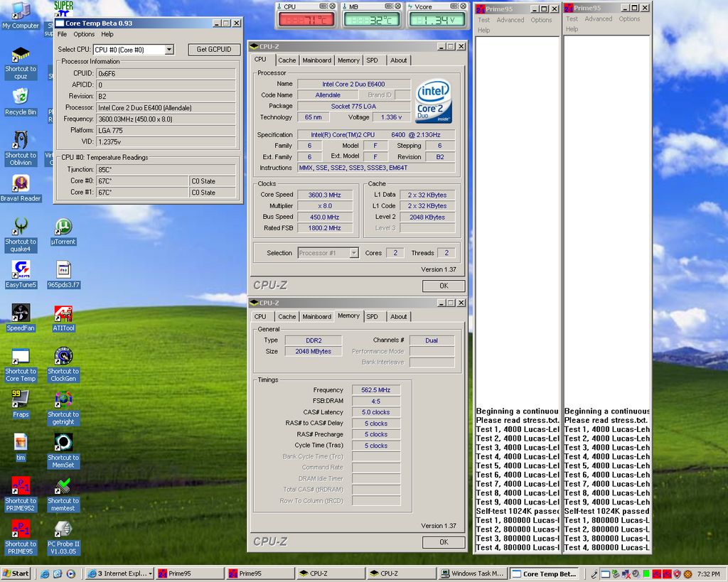Open the µTorrent desktop shortcut
Image resolution: width=728 pixels, height=582 pixels.
[63, 227]
